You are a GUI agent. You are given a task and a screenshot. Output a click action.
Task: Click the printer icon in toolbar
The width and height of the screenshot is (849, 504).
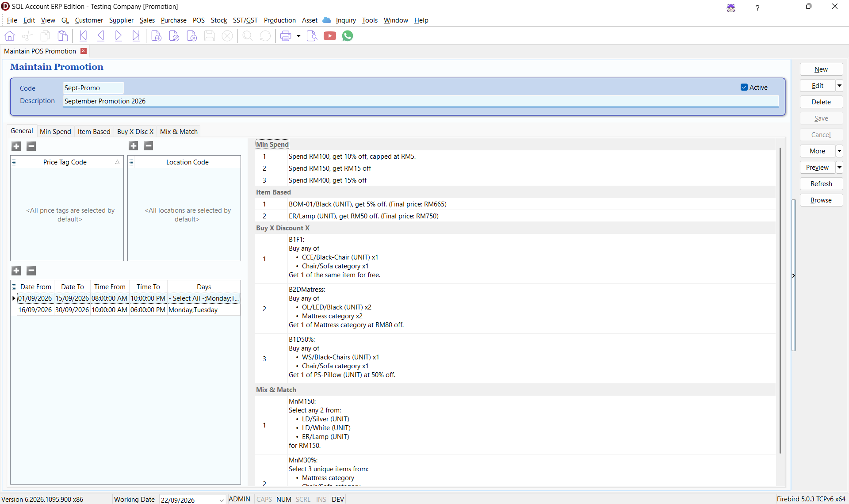pyautogui.click(x=286, y=36)
